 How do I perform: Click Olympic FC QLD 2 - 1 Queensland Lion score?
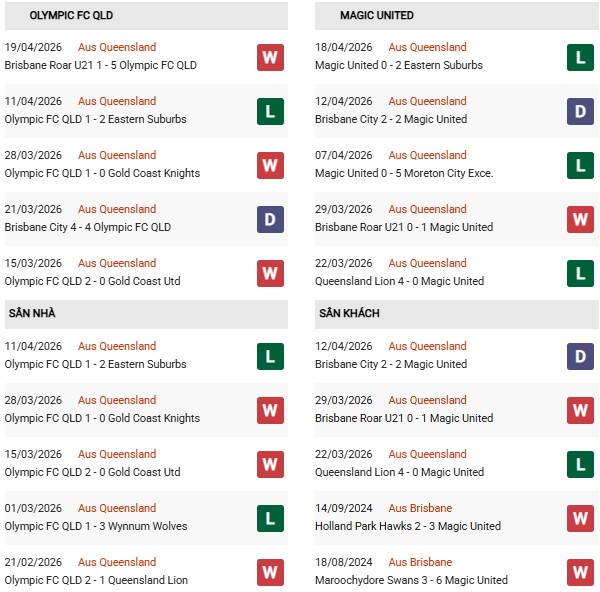[96, 580]
